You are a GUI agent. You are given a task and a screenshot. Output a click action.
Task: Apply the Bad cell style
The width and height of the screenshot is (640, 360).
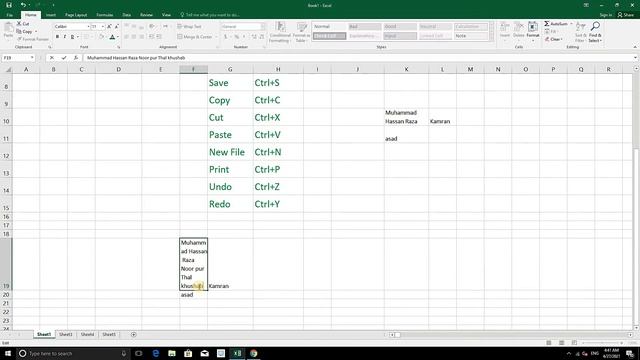pyautogui.click(x=364, y=27)
